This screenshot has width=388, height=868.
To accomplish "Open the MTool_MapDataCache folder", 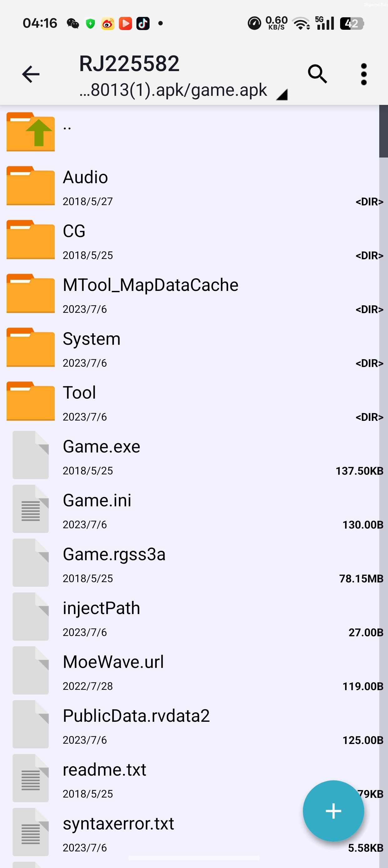I will tap(151, 285).
